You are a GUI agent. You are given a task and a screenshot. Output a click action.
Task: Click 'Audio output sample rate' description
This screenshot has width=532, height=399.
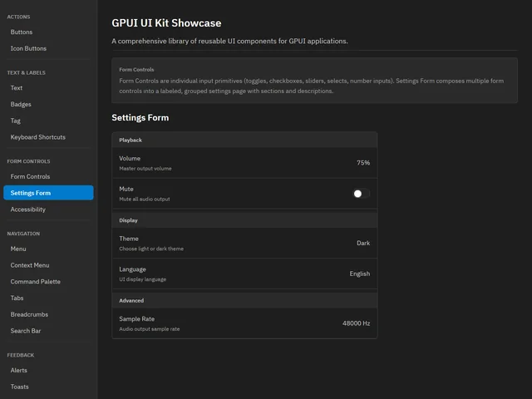(x=150, y=329)
